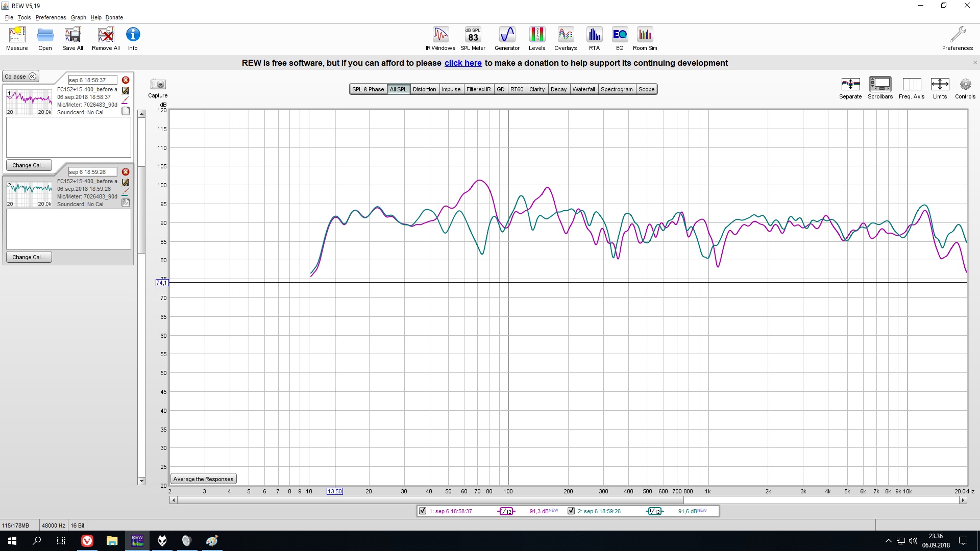Open Windows Start menu
This screenshot has width=980, height=551.
tap(12, 541)
